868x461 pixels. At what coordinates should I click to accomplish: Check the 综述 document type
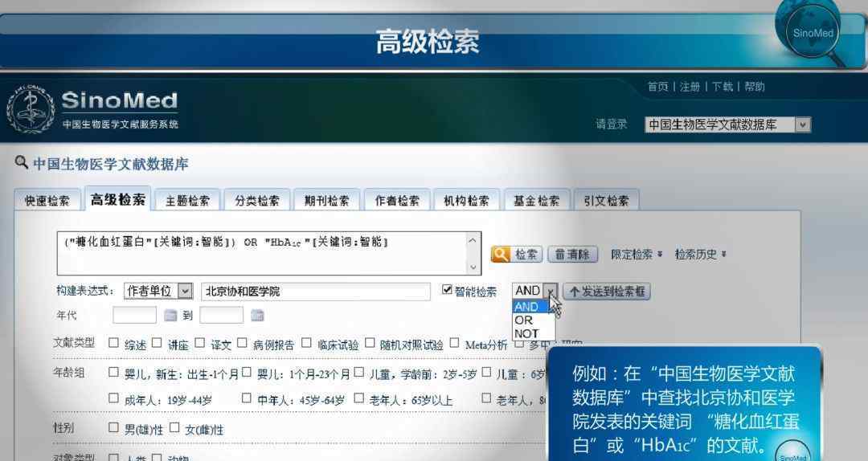click(113, 343)
